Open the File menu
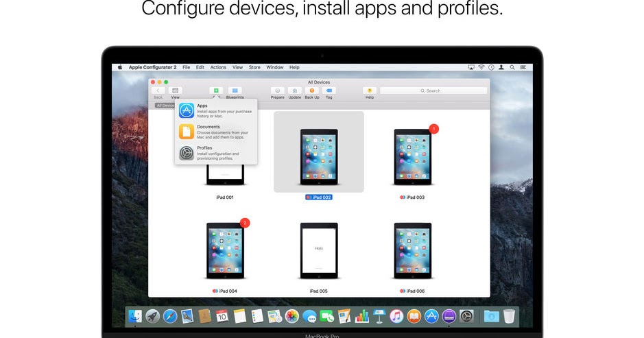The width and height of the screenshot is (644, 338). tap(186, 67)
